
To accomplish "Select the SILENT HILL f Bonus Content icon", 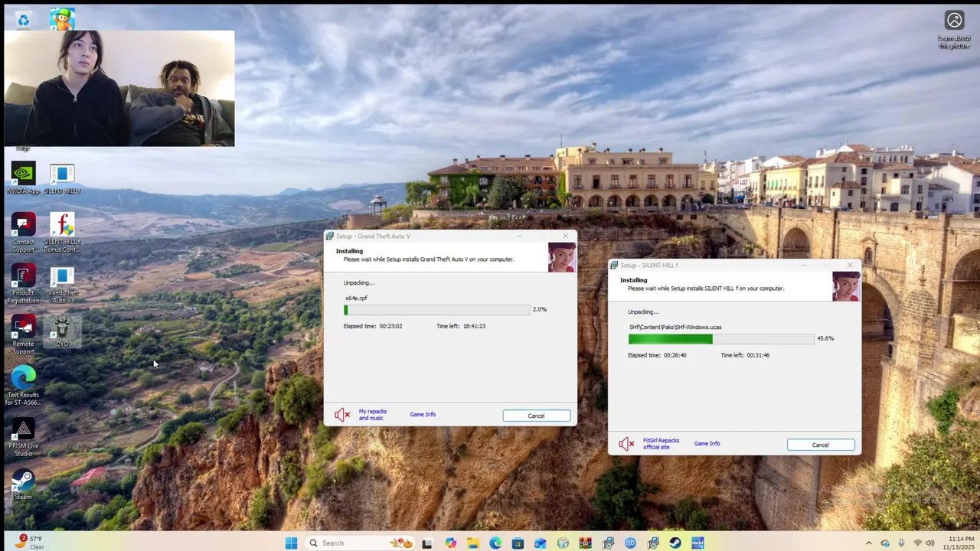I will pyautogui.click(x=62, y=233).
